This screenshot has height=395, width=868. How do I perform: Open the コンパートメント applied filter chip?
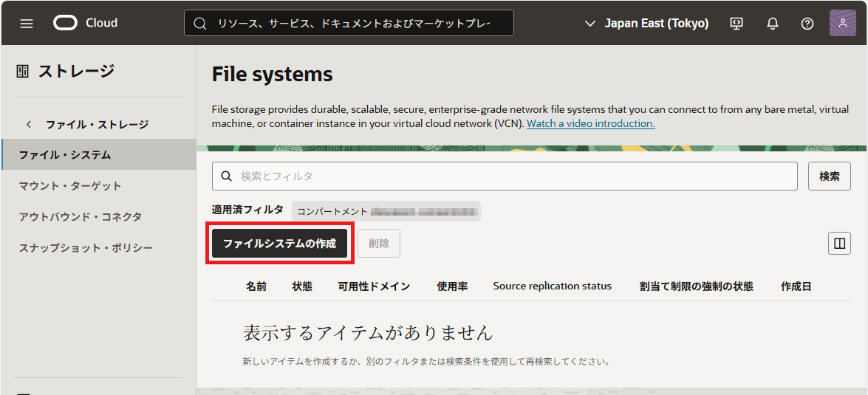point(386,211)
